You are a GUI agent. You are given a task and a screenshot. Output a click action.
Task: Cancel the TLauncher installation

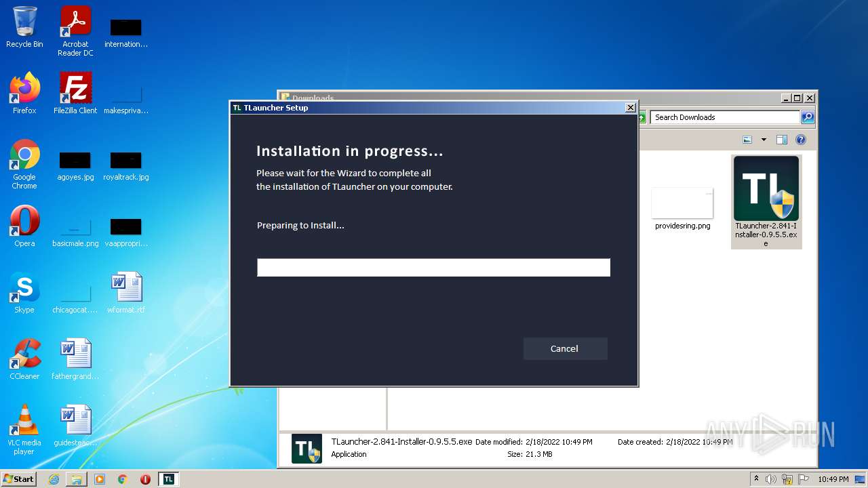(x=565, y=348)
